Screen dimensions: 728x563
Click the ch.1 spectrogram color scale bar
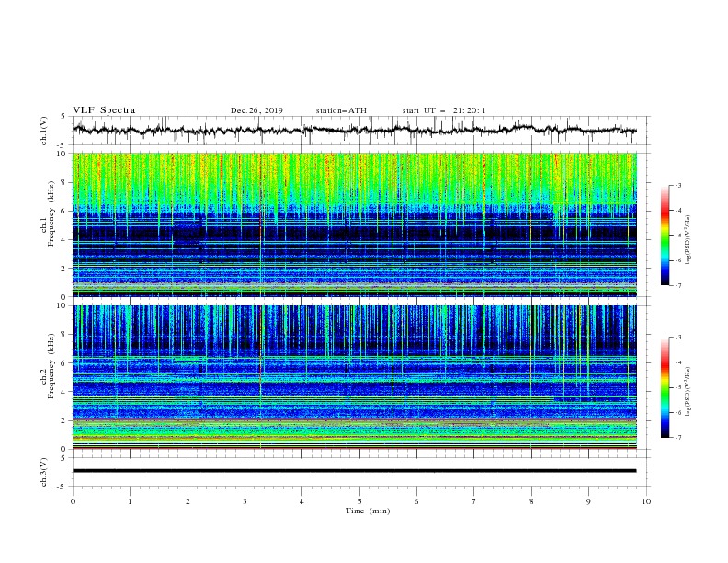click(x=665, y=236)
